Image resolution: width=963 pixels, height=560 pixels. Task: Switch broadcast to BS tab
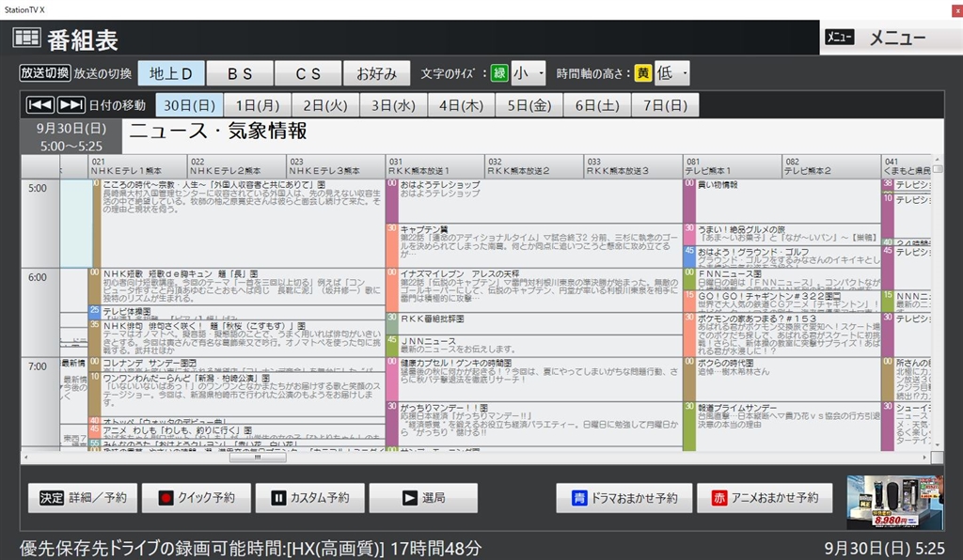(240, 73)
